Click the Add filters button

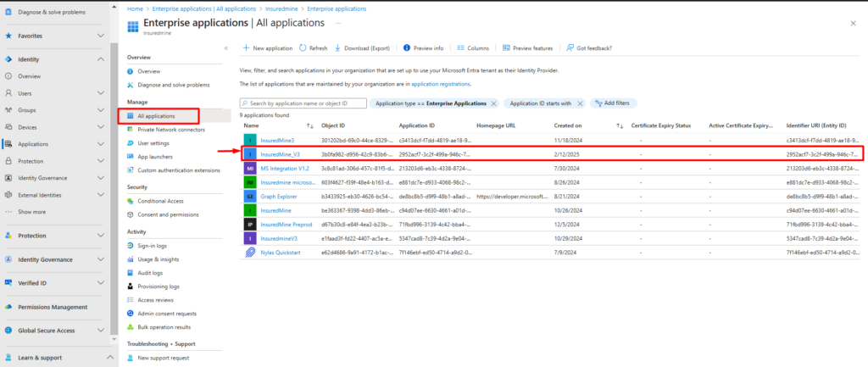click(614, 103)
